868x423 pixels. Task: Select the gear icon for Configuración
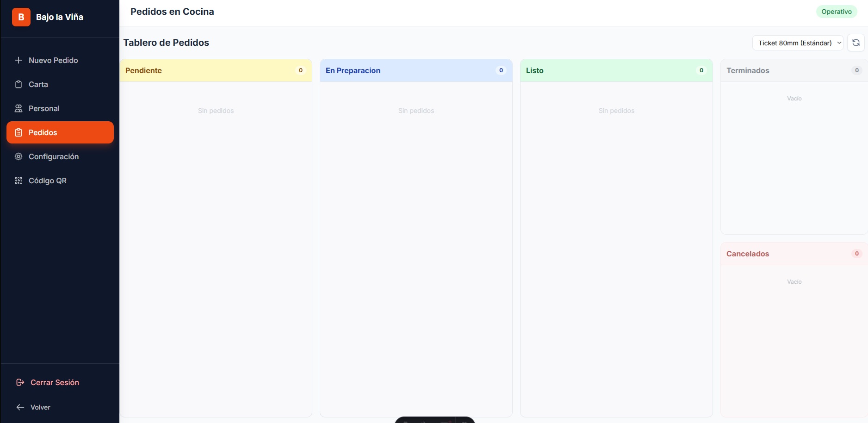18,156
